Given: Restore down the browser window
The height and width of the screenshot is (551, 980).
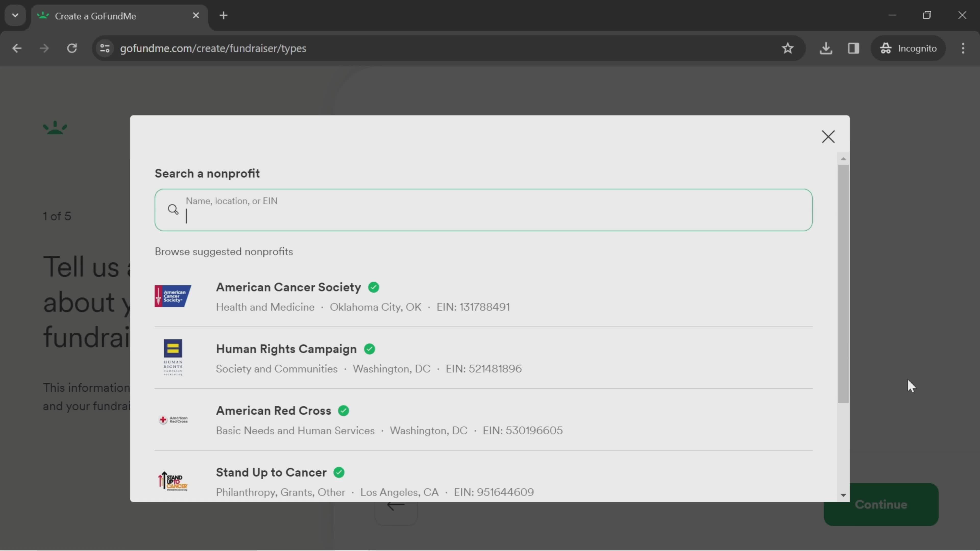Looking at the screenshot, I should click(927, 15).
